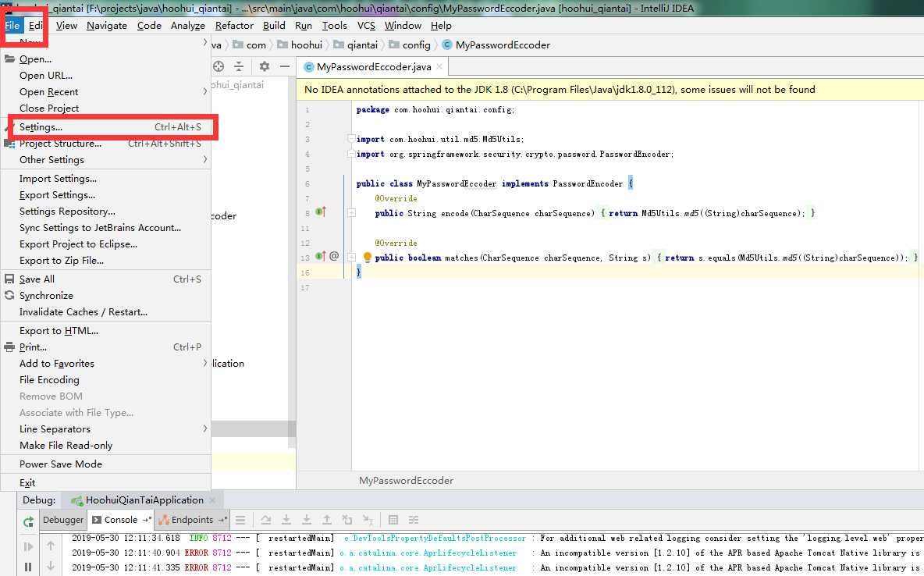Click the project panel gear settings icon
924x576 pixels.
pos(265,67)
